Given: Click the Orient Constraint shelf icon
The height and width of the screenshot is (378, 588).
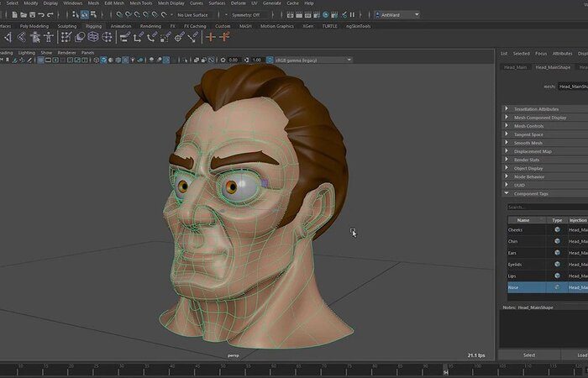Looking at the screenshot, I should (x=152, y=37).
